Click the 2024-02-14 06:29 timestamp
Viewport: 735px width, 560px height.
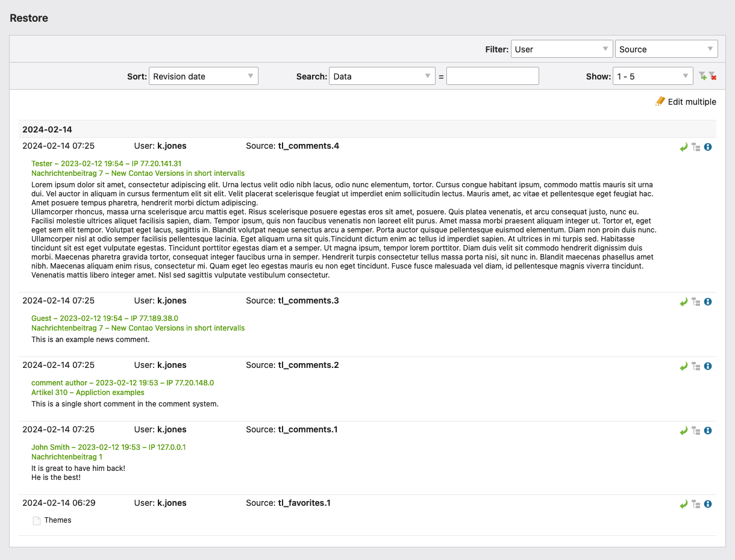(59, 503)
